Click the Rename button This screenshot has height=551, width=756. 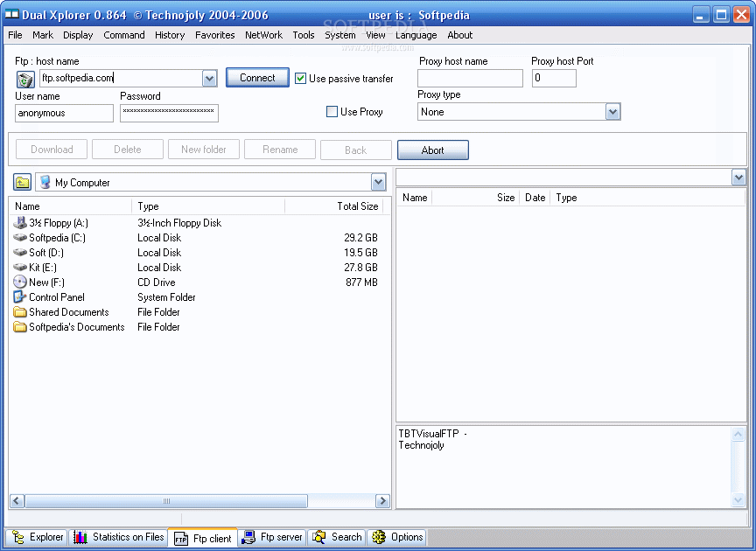280,150
